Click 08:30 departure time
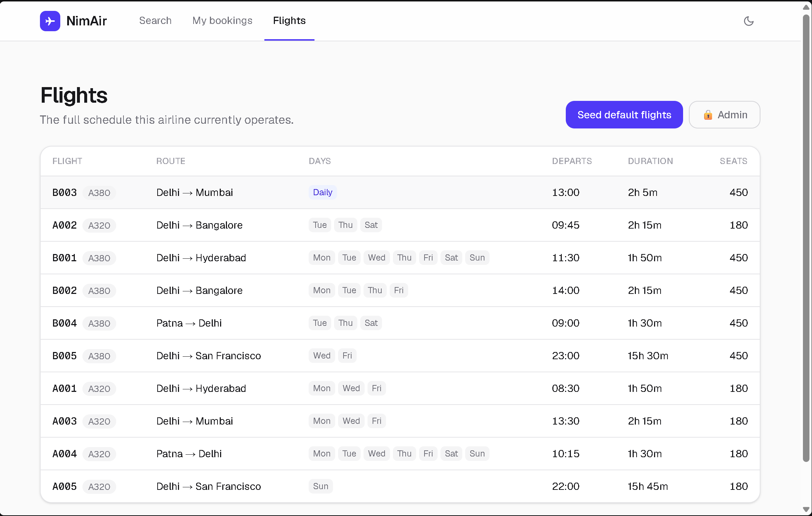 click(565, 388)
